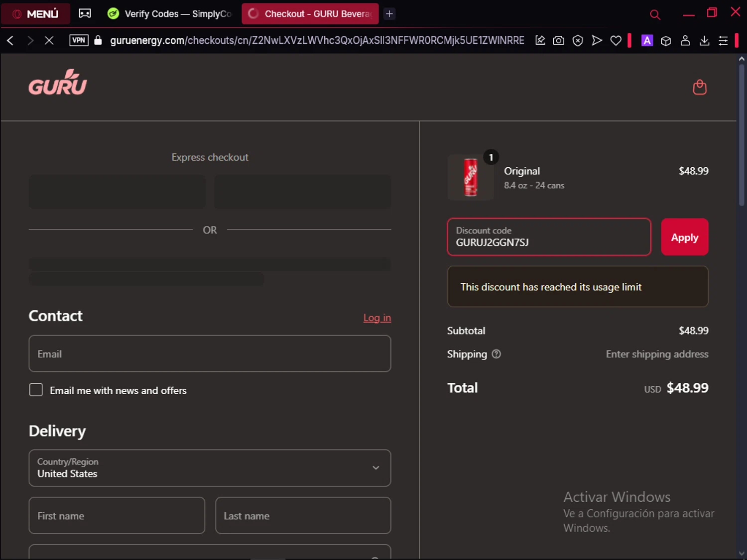Screen dimensions: 747x560
Task: Open the extensions cube icon
Action: 666,40
